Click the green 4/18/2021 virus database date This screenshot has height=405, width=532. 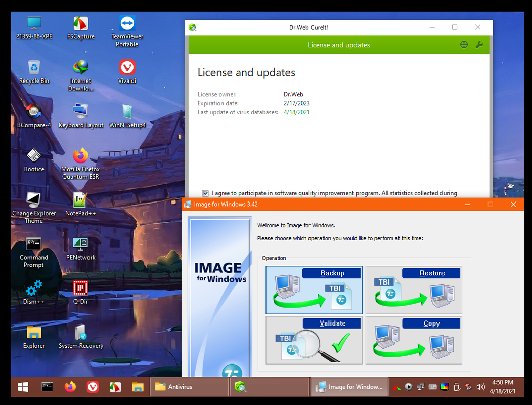(296, 112)
